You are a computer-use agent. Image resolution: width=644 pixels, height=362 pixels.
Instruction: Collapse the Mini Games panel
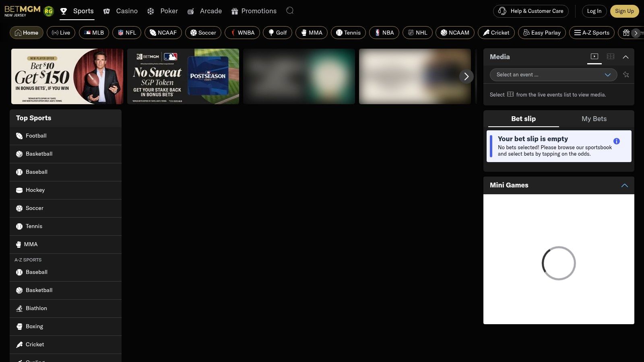click(624, 185)
